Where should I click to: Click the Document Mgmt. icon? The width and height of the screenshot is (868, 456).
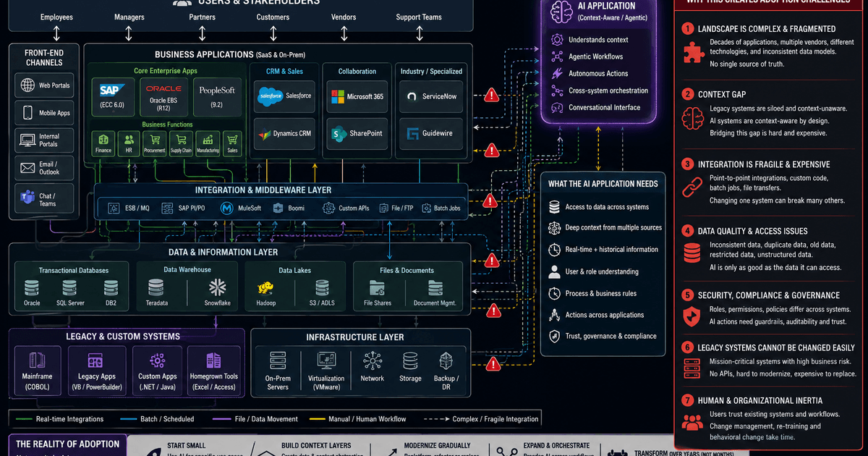pyautogui.click(x=435, y=287)
